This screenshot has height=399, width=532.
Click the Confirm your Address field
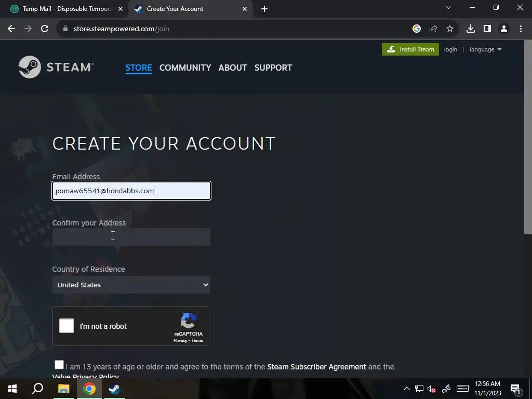point(131,237)
